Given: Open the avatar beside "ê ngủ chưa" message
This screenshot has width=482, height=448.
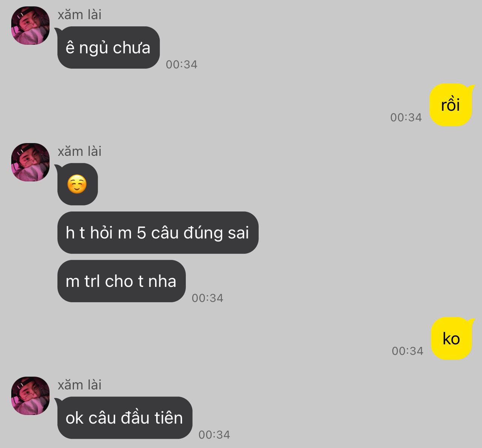Looking at the screenshot, I should 30,26.
